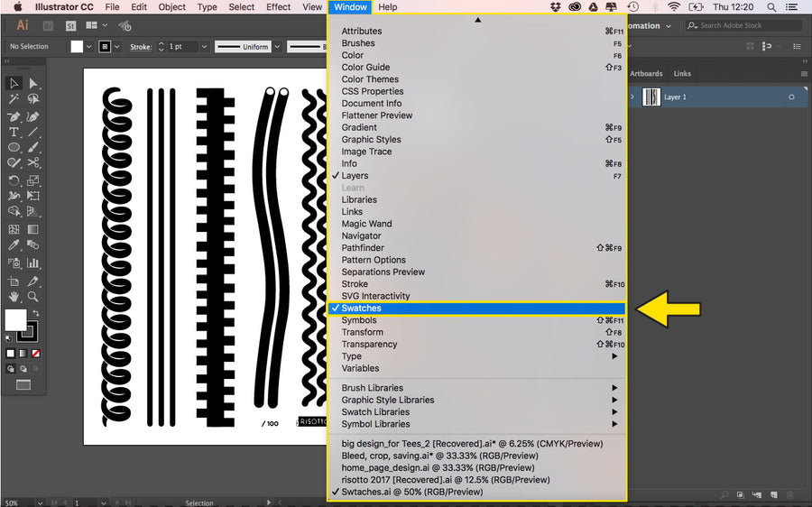812x507 pixels.
Task: Click Layer 1 target circle
Action: point(791,97)
